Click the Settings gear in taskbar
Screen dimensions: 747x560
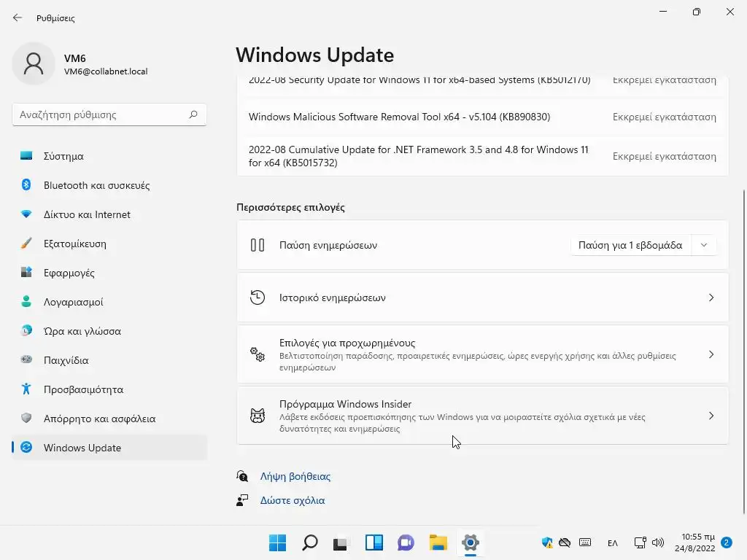[471, 542]
